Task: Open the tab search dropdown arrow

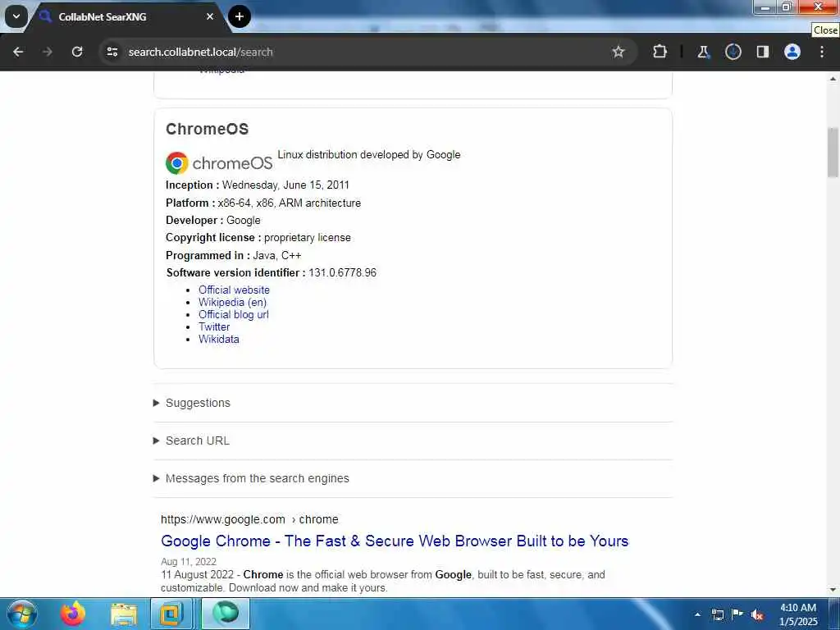Action: (x=16, y=16)
